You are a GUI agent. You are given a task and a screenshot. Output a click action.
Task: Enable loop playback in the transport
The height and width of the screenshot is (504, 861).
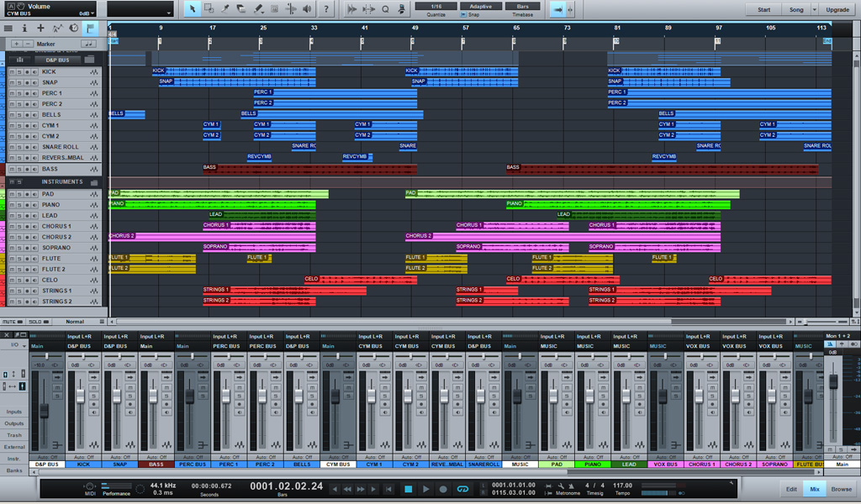[x=462, y=487]
